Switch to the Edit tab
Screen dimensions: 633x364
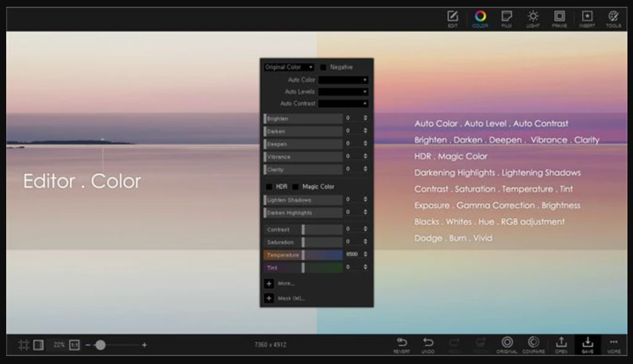point(452,18)
